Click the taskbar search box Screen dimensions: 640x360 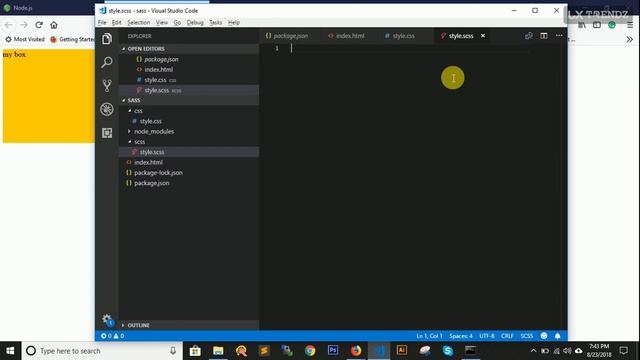click(x=102, y=351)
